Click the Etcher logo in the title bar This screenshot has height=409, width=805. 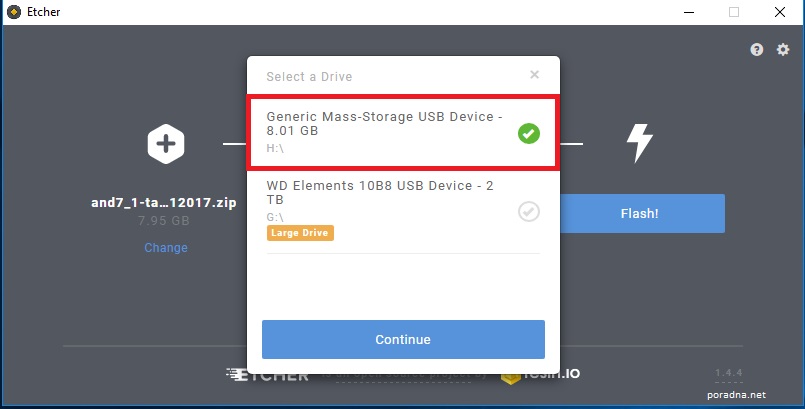12,12
